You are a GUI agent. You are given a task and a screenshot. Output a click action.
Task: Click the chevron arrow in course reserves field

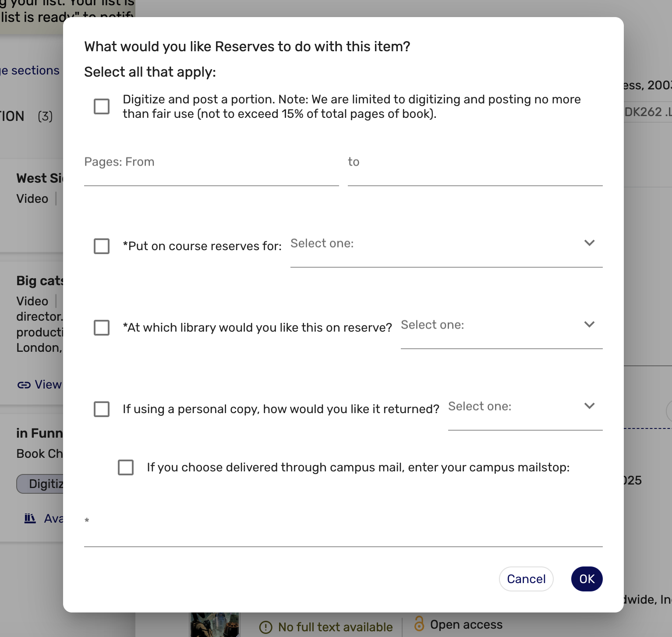pyautogui.click(x=590, y=243)
